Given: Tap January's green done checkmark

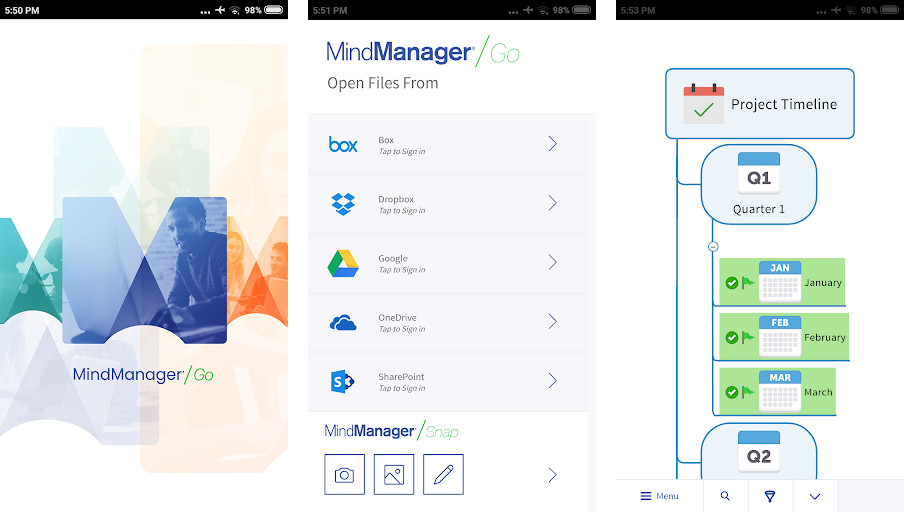Looking at the screenshot, I should 732,283.
